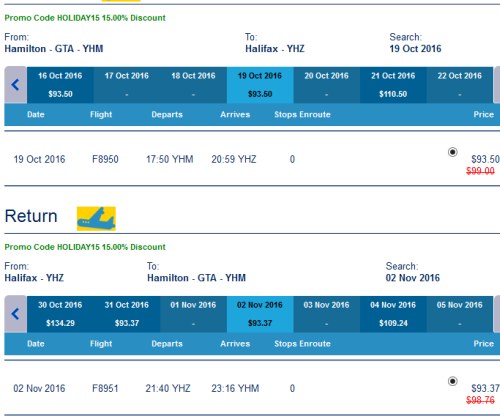Click the previous-week arrow for return dates
The height and width of the screenshot is (416, 500).
(x=15, y=314)
